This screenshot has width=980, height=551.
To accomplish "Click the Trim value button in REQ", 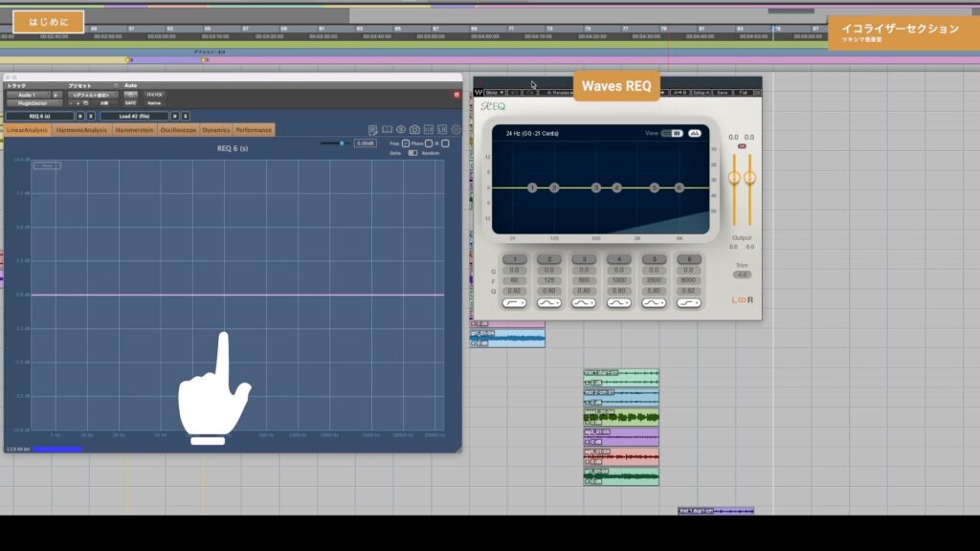I will point(742,275).
